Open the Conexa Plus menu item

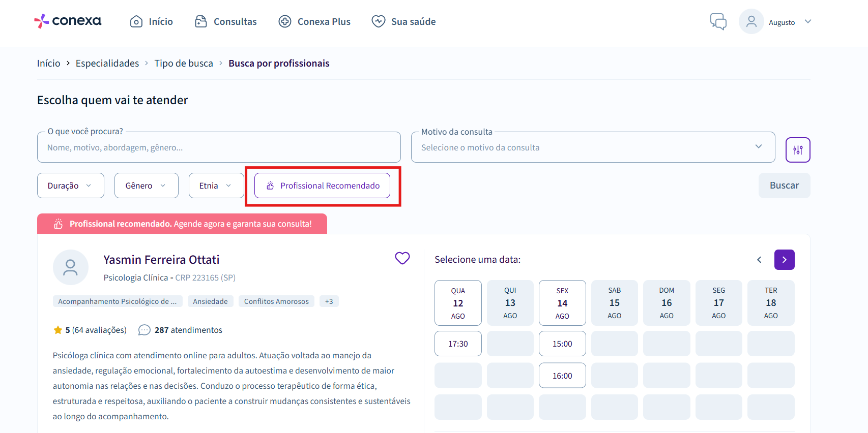(x=314, y=21)
